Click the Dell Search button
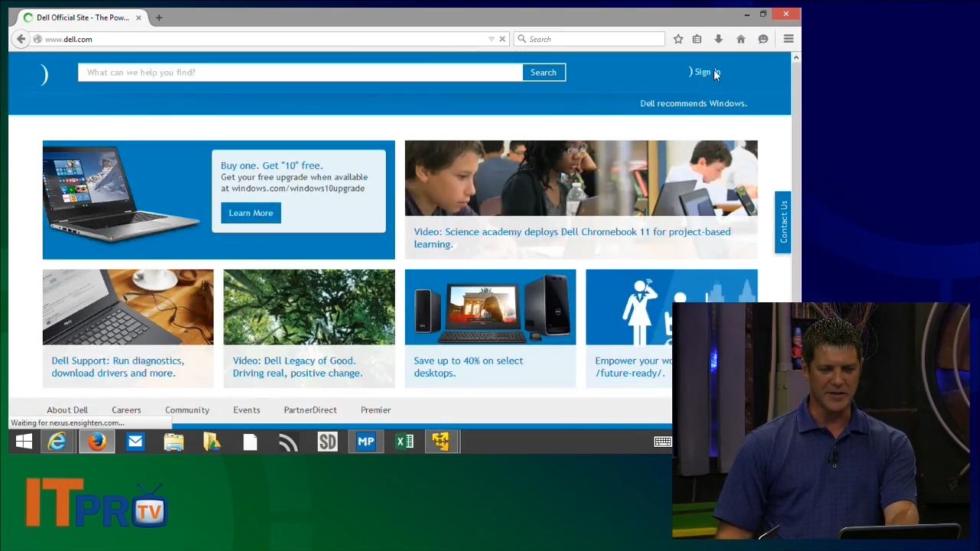This screenshot has height=551, width=980. point(544,73)
